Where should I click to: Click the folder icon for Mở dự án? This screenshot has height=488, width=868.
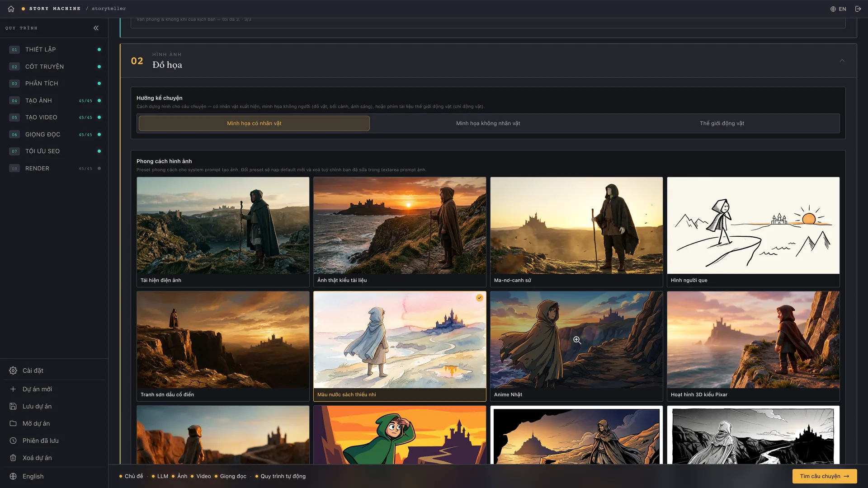13,423
